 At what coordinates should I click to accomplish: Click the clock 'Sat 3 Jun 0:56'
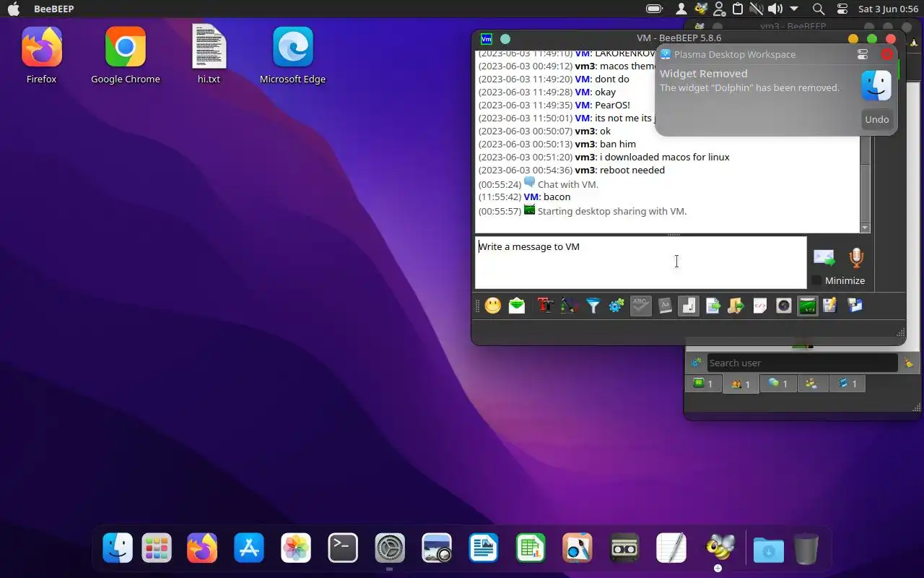click(888, 9)
